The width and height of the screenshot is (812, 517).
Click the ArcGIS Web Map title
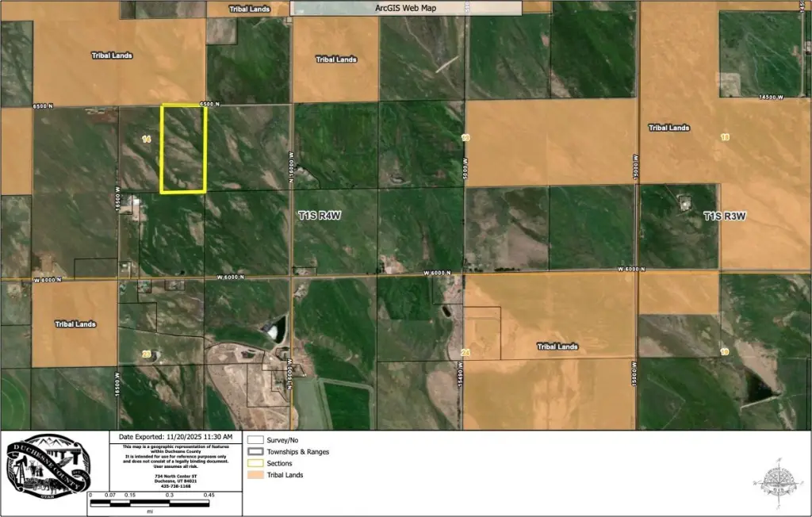pyautogui.click(x=405, y=8)
